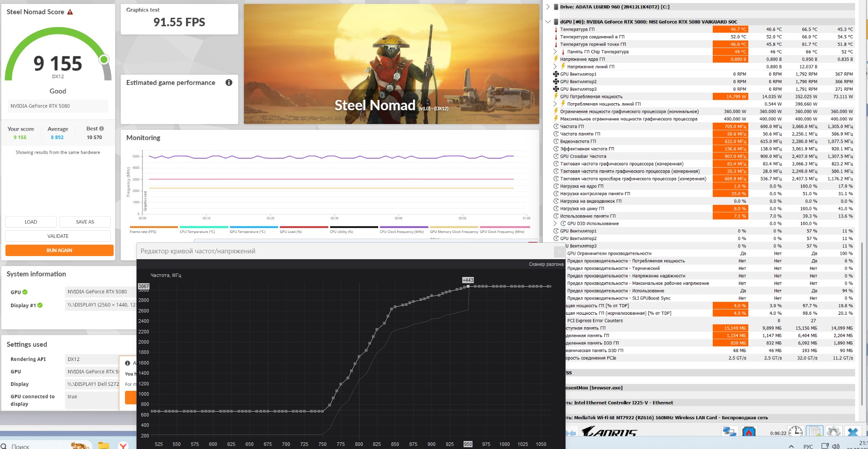Click the clock icon for GPU Crossbar Частота
Image resolution: width=868 pixels, height=449 pixels.
pyautogui.click(x=556, y=156)
